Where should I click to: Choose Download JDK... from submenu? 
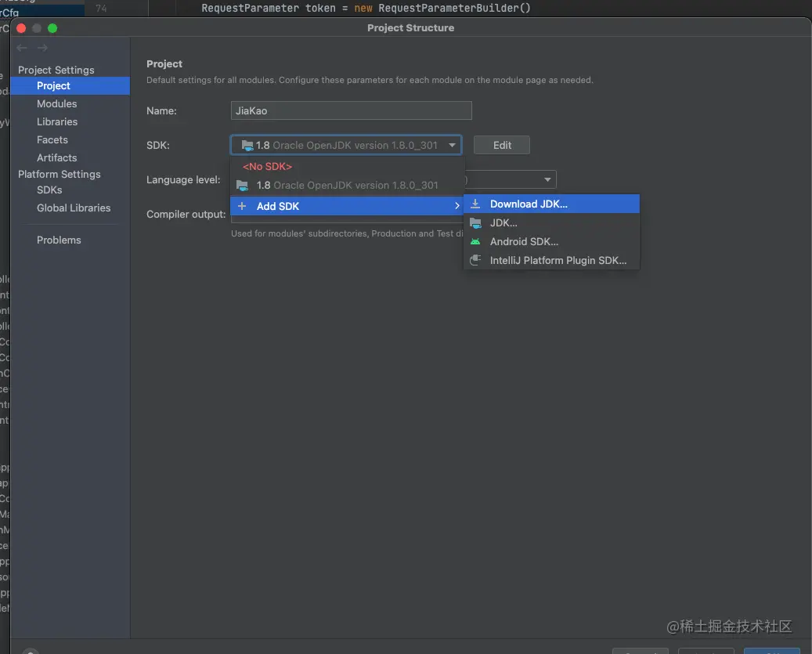(x=551, y=204)
